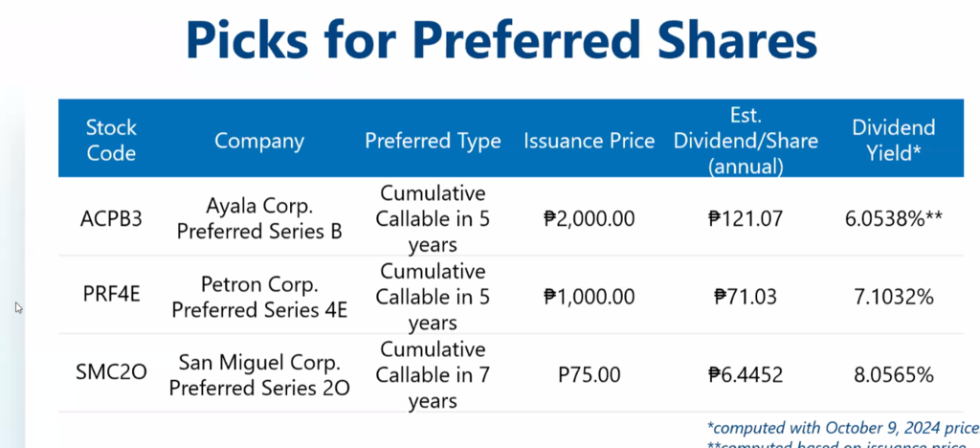This screenshot has width=980, height=448.
Task: Click "Cumulative Callable in 7 years" cell
Action: (433, 374)
